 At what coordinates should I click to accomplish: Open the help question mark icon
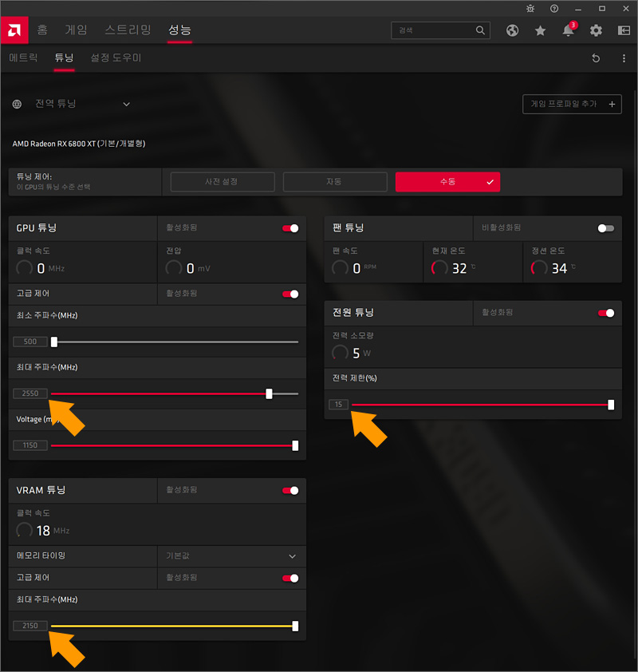pos(554,9)
